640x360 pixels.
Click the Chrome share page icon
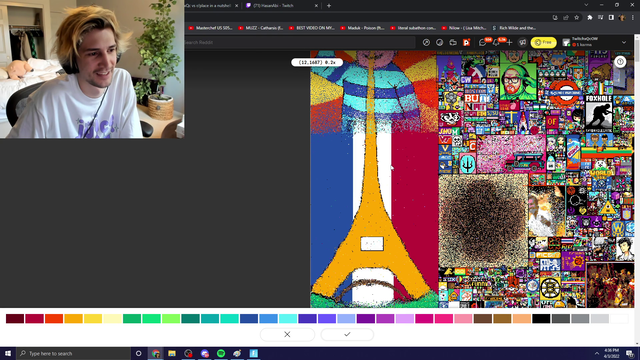[x=566, y=18]
